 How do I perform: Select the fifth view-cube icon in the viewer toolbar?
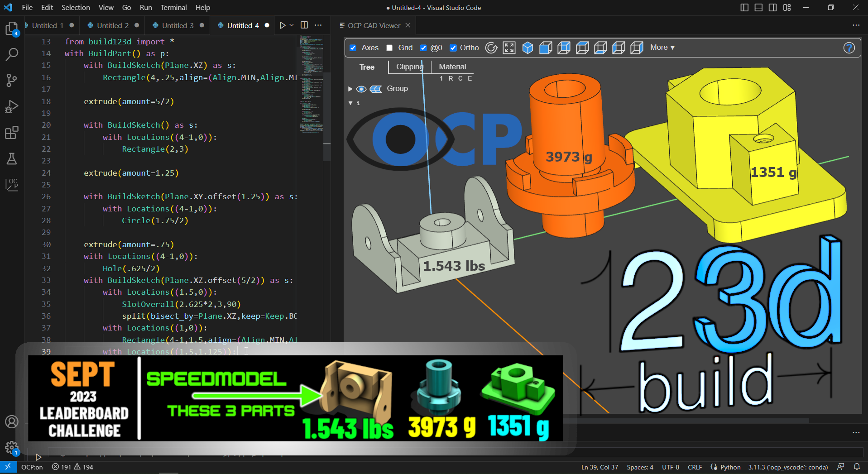pos(600,48)
